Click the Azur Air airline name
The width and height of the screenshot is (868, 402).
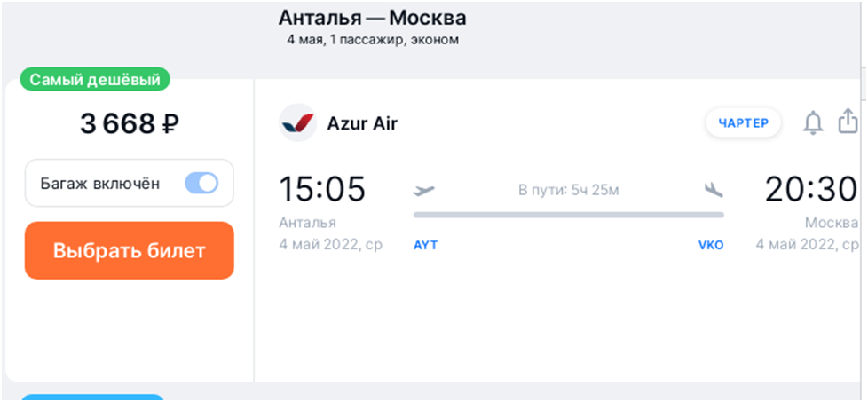click(362, 123)
